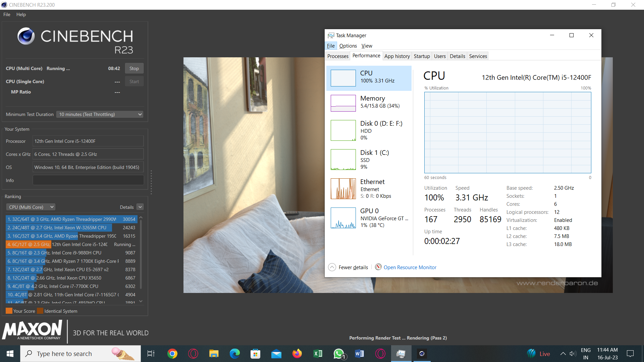Switch to Cinebench taskbar icon

click(422, 354)
